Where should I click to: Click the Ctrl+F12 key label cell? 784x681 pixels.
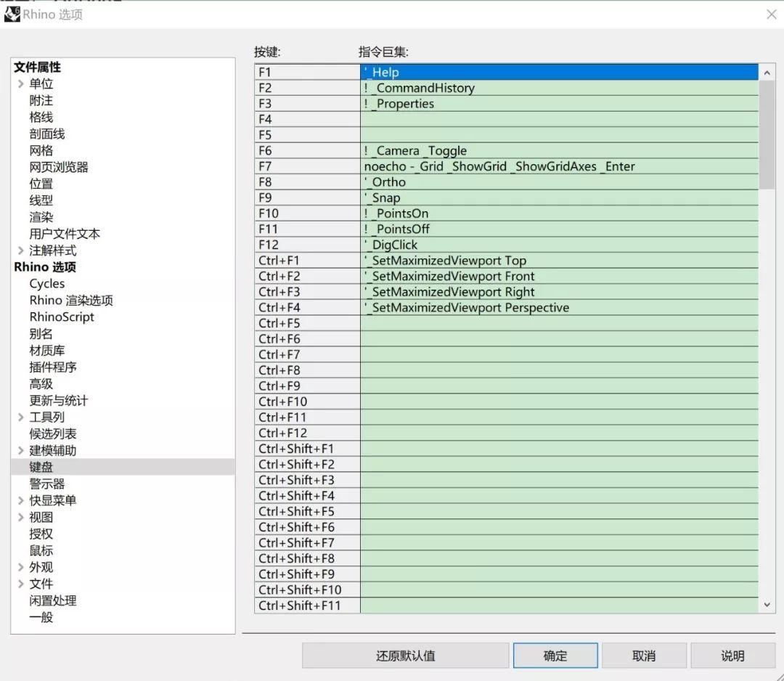tap(307, 433)
